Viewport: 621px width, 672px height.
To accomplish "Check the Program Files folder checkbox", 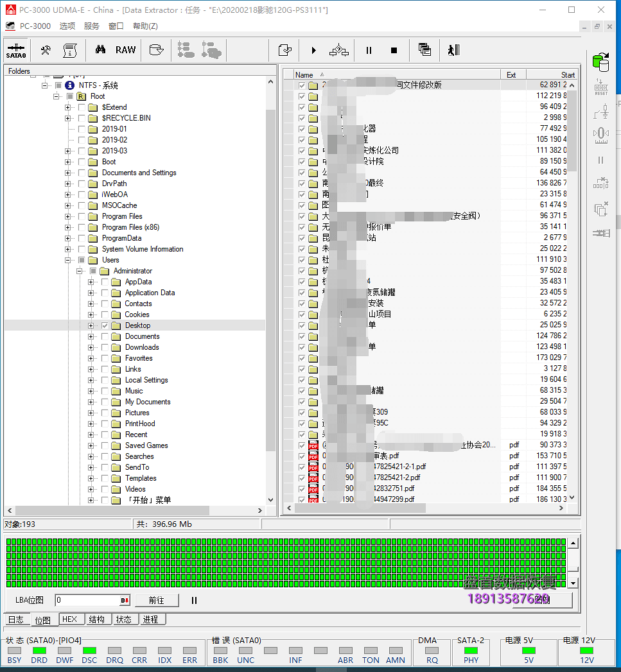I will click(x=82, y=216).
